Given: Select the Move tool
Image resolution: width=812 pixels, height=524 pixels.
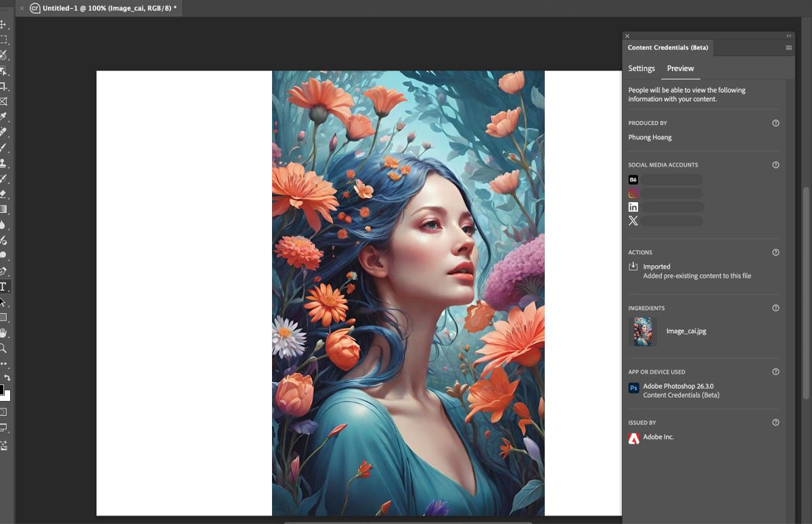Looking at the screenshot, I should pyautogui.click(x=5, y=24).
